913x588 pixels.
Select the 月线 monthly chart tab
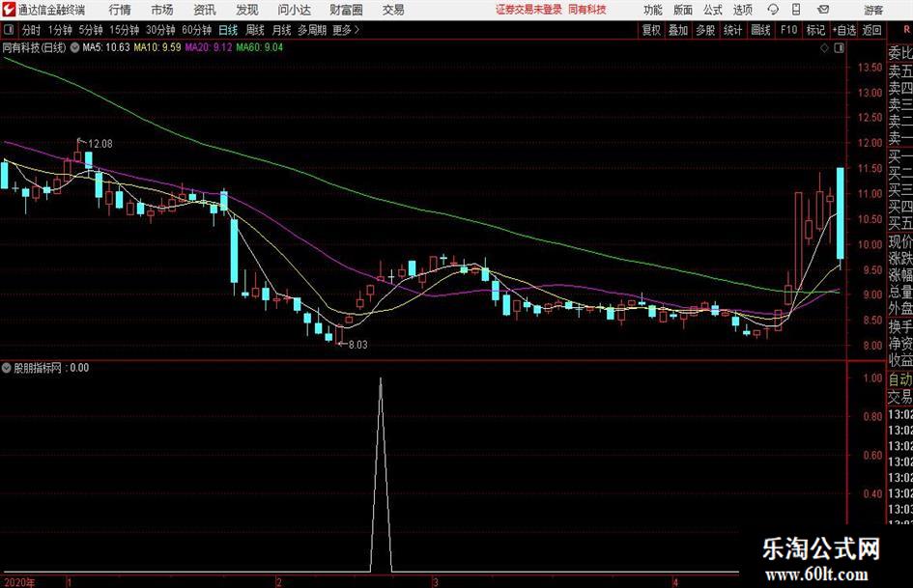click(x=282, y=30)
